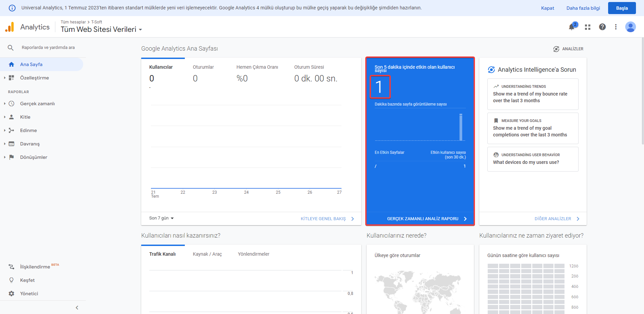Click the Keşfet lightbulb icon
Image resolution: width=644 pixels, height=314 pixels.
tap(11, 280)
